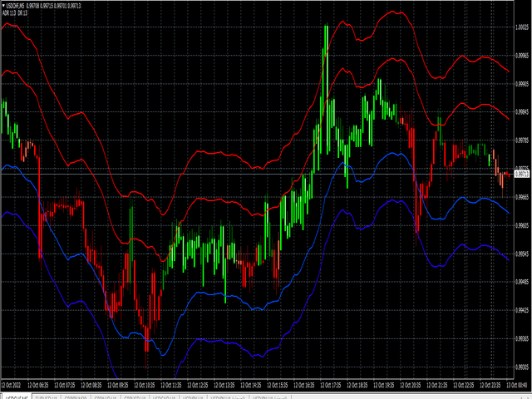The width and height of the screenshot is (532, 399).
Task: Click the 'ADR 113 DR 13' indicator label
Action: 15,13
